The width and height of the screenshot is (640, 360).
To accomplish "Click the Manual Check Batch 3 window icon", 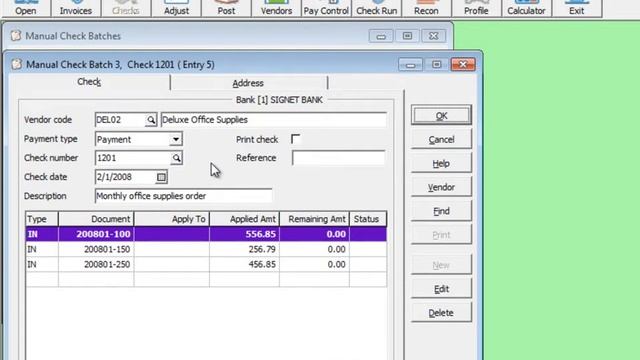I will tap(16, 64).
